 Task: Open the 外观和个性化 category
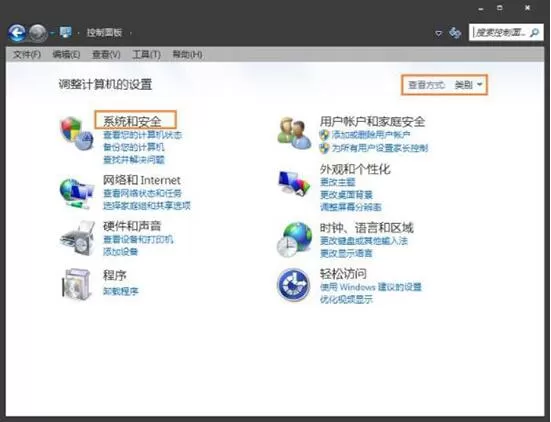click(x=355, y=169)
